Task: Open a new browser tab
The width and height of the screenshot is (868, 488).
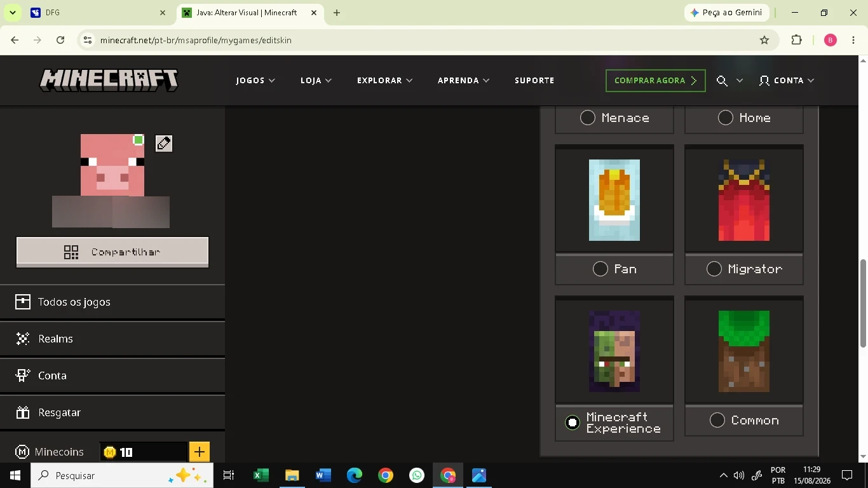Action: coord(337,13)
